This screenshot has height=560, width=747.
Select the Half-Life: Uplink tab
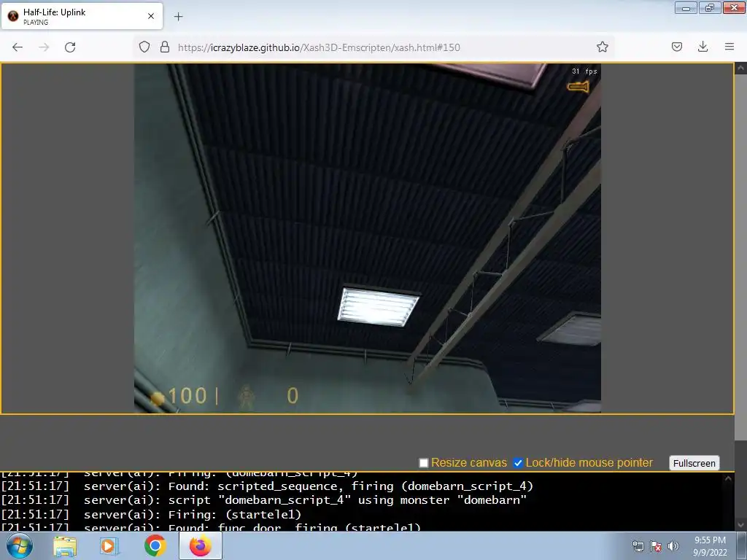click(82, 16)
